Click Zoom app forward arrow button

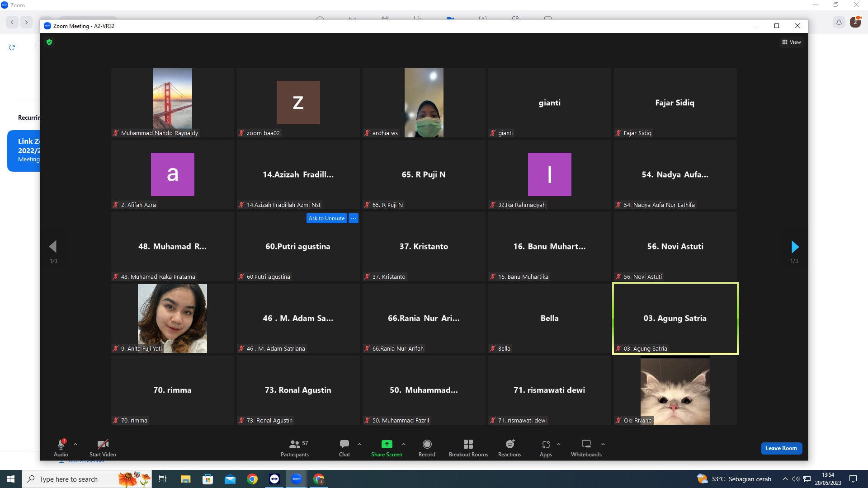click(27, 22)
